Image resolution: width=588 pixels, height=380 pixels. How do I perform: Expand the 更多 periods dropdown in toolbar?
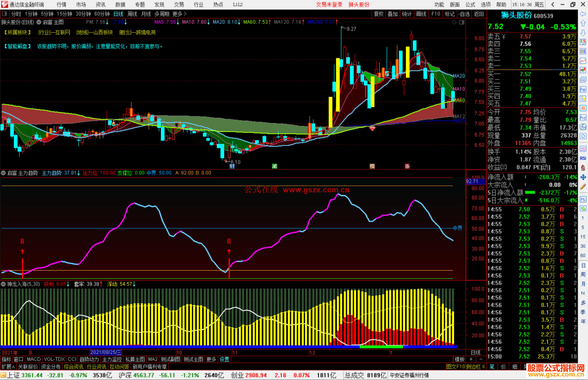point(179,14)
